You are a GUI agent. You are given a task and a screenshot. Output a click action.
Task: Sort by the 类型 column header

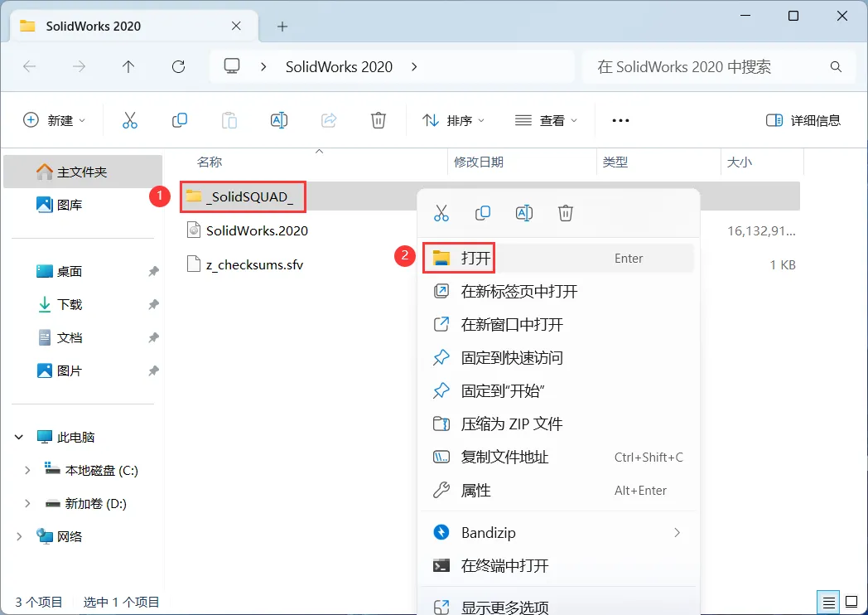pyautogui.click(x=615, y=162)
